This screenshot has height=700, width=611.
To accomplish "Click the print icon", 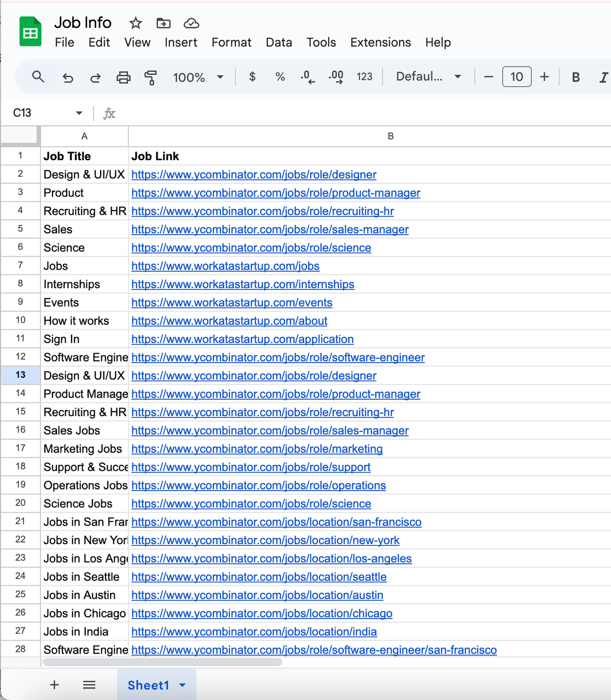I will (124, 78).
